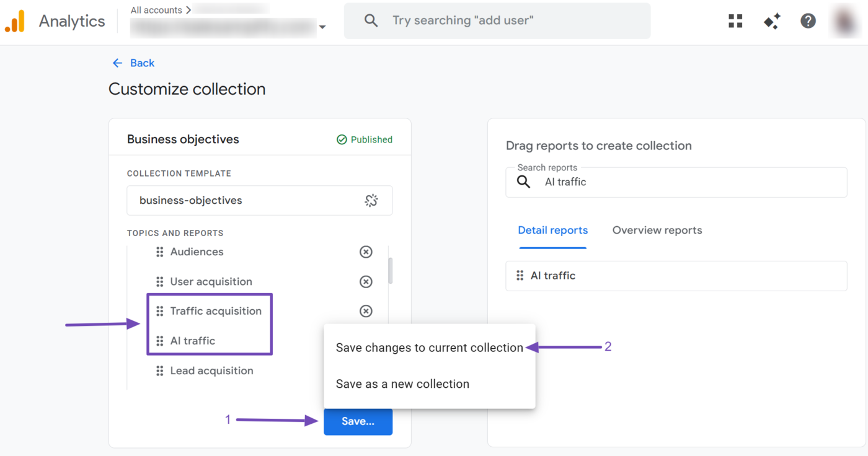Screen dimensions: 868x456
Task: Remove the Audiences report
Action: coord(365,252)
